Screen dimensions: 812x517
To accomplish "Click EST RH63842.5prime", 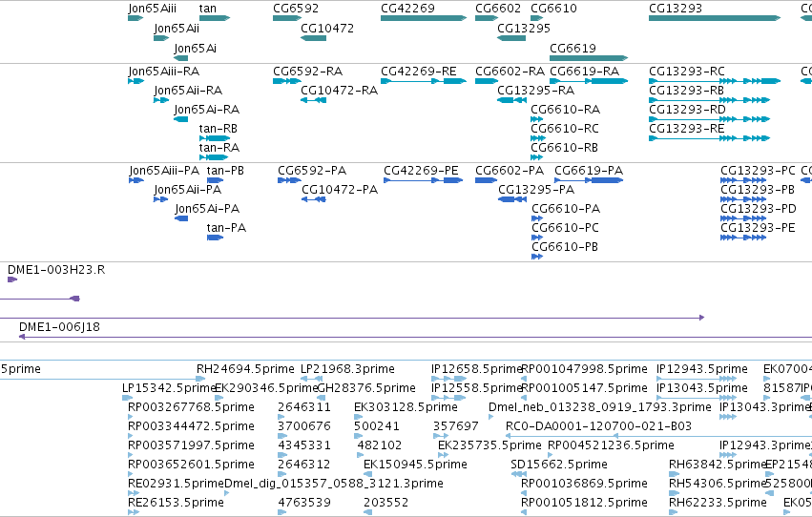I will pyautogui.click(x=674, y=475).
